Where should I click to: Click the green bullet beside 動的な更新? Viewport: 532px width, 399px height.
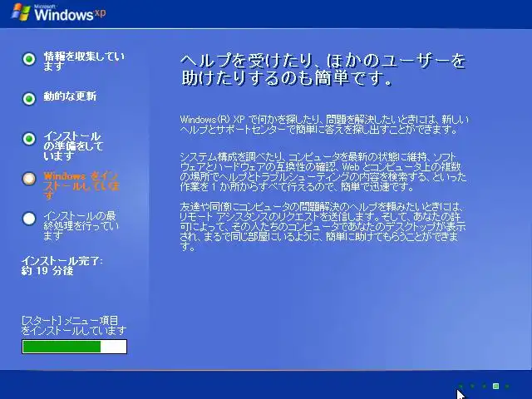pyautogui.click(x=29, y=99)
